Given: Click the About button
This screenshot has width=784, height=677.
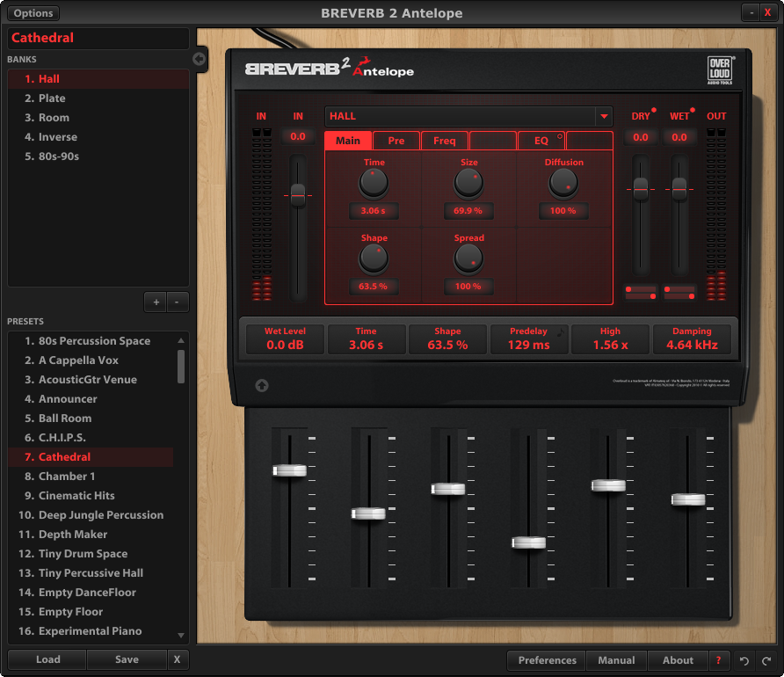Looking at the screenshot, I should [x=678, y=660].
